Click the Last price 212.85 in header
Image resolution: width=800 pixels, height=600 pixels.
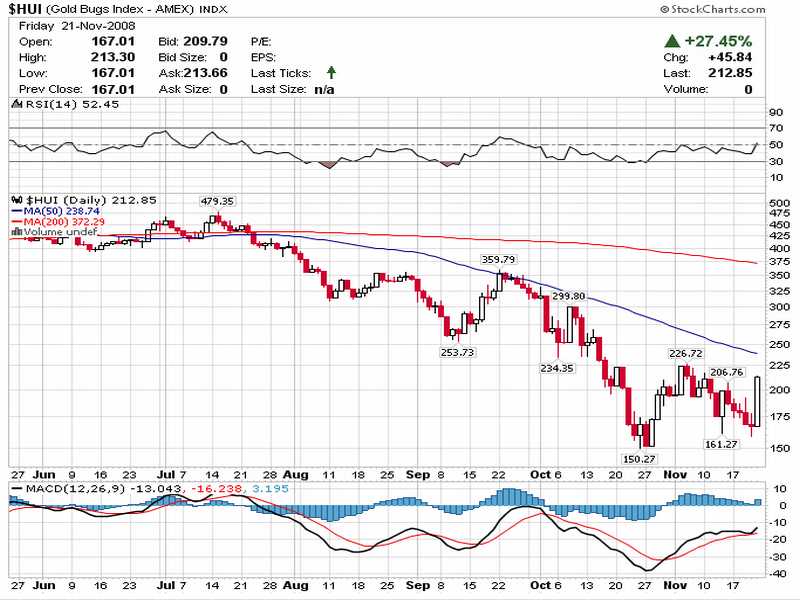point(730,73)
